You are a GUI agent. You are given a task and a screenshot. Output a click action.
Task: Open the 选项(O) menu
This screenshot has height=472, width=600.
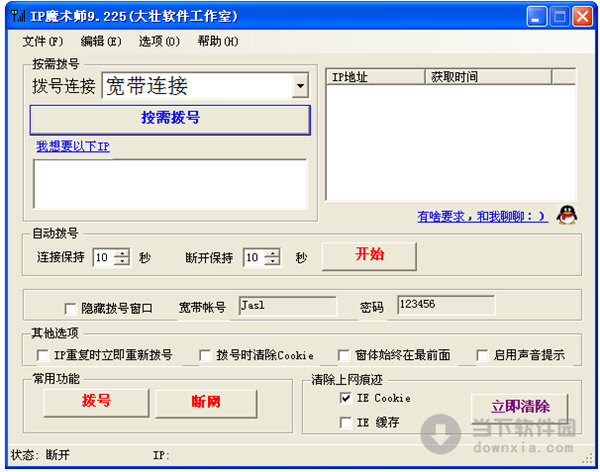click(159, 41)
